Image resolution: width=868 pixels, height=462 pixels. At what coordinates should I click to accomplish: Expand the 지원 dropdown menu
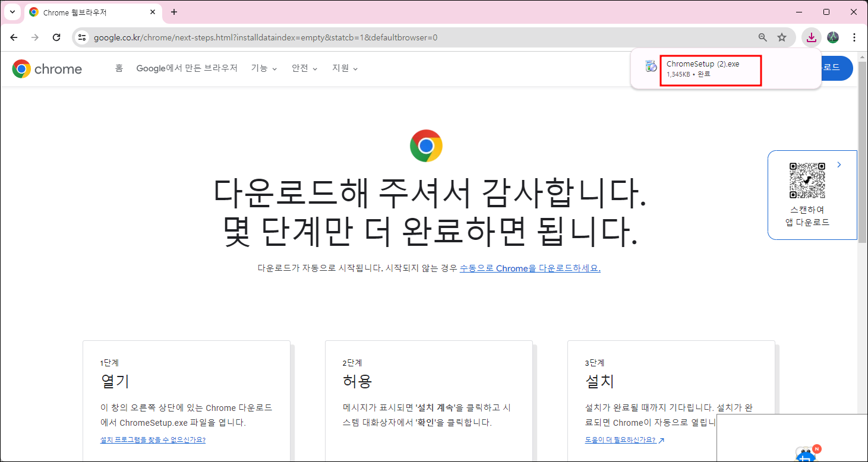pyautogui.click(x=345, y=68)
